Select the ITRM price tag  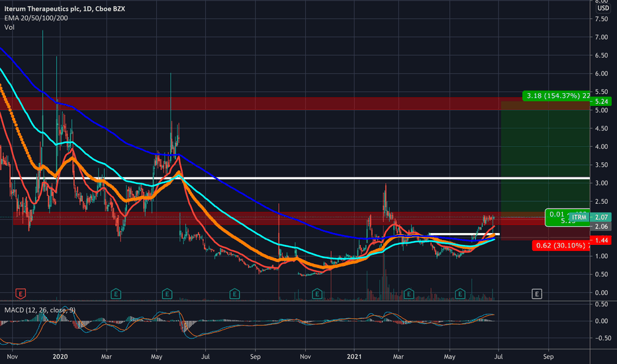(579, 217)
